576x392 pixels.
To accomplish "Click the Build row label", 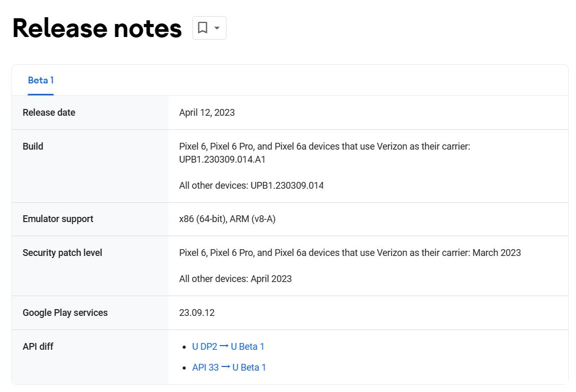I will (33, 146).
